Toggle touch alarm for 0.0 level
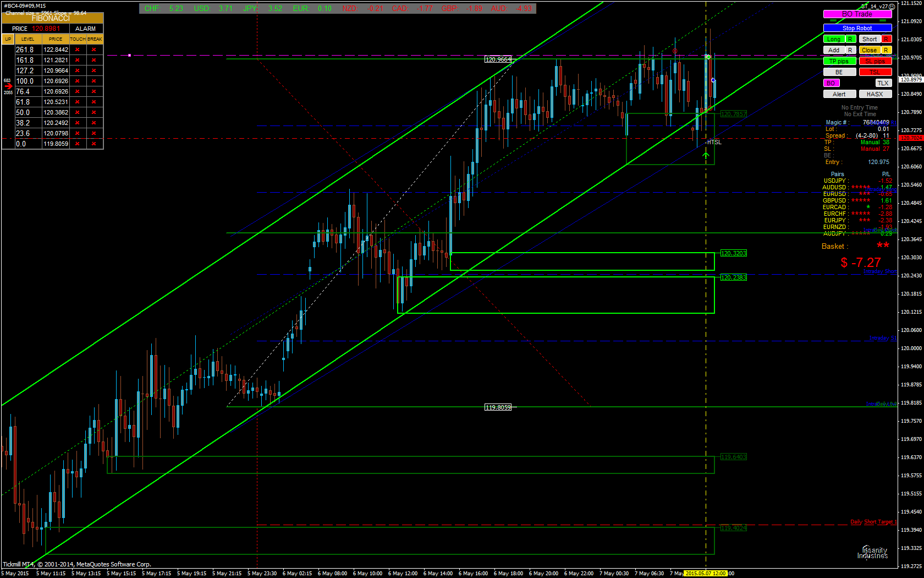The height and width of the screenshot is (578, 924). click(78, 144)
